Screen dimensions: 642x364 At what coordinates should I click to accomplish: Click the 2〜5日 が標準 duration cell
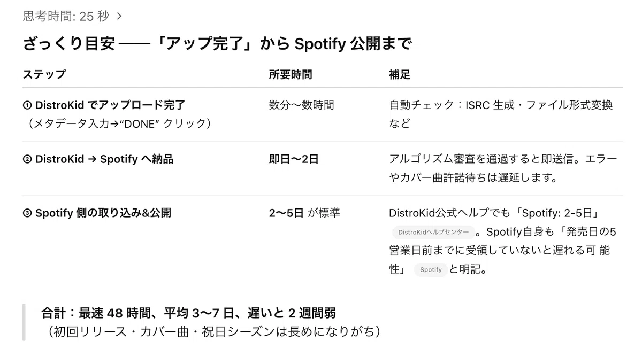[304, 213]
